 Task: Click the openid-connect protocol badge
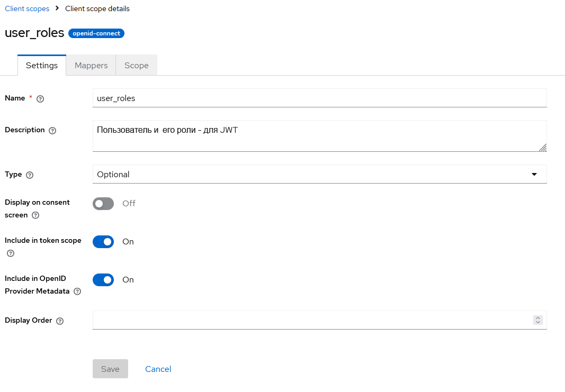96,33
